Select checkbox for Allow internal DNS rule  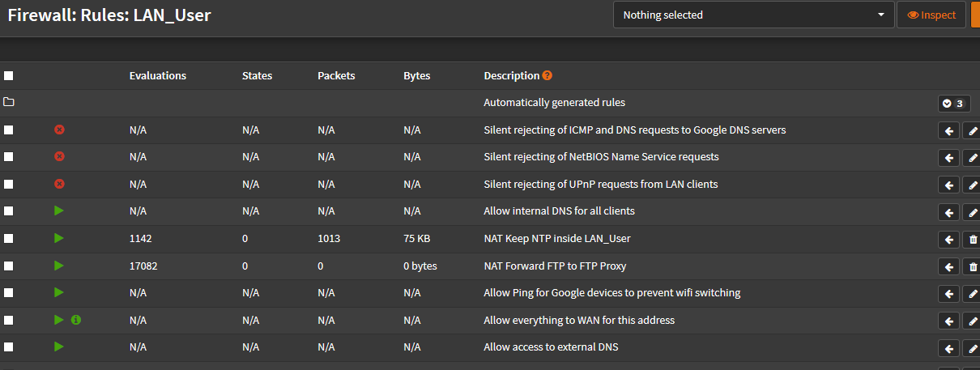point(9,211)
